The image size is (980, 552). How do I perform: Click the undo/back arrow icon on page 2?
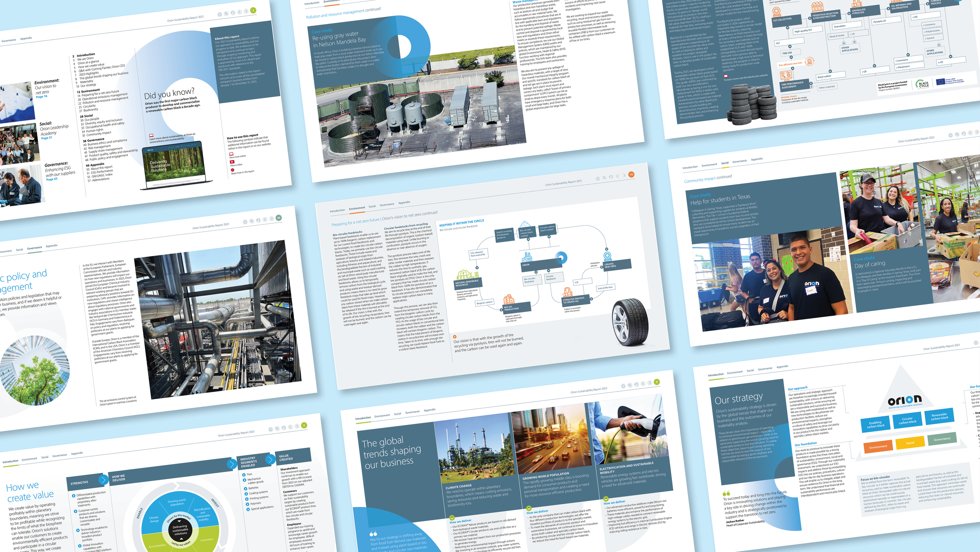tap(233, 13)
